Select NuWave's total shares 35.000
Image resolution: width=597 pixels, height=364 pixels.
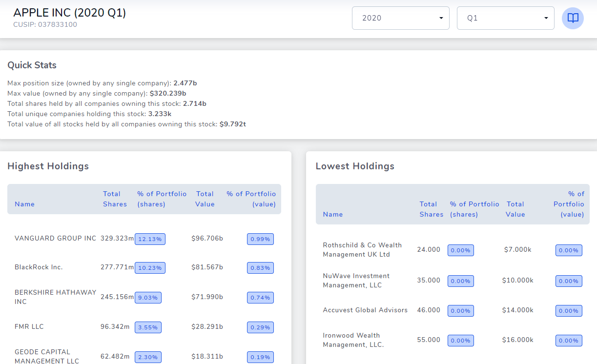tap(429, 280)
